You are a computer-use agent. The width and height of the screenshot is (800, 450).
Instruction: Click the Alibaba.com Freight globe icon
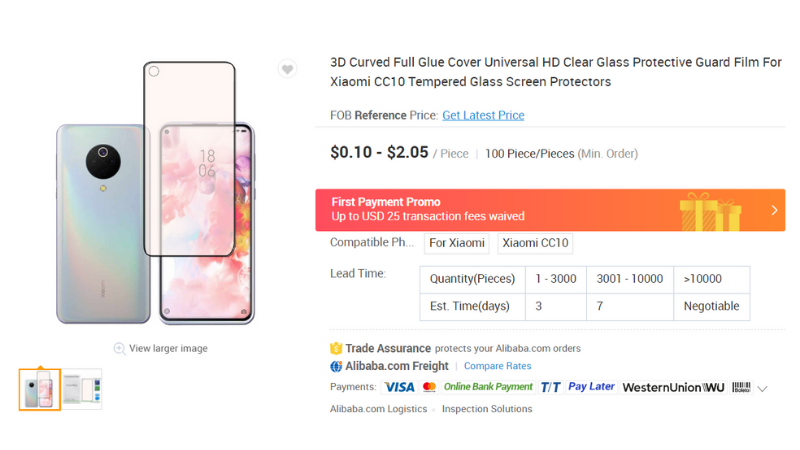[336, 366]
